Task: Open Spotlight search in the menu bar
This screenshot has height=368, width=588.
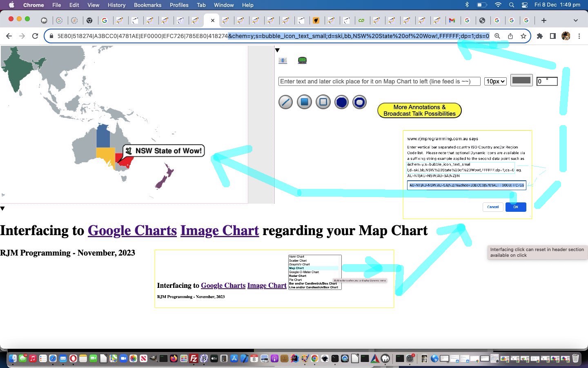Action: coord(512,5)
